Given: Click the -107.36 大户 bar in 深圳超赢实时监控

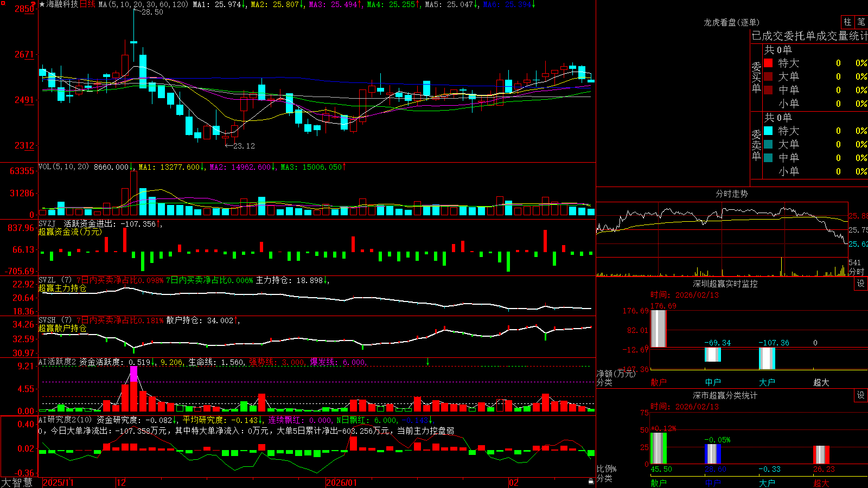Looking at the screenshot, I should point(767,358).
